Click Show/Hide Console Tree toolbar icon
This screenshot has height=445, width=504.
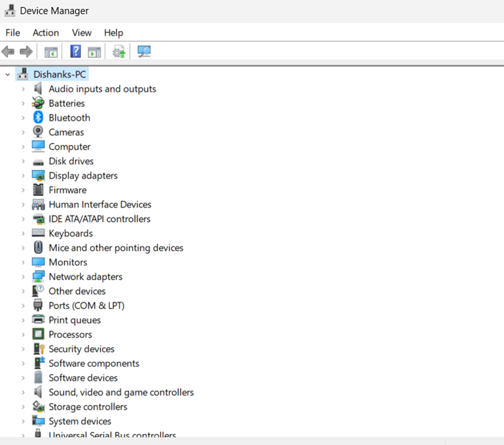[51, 52]
